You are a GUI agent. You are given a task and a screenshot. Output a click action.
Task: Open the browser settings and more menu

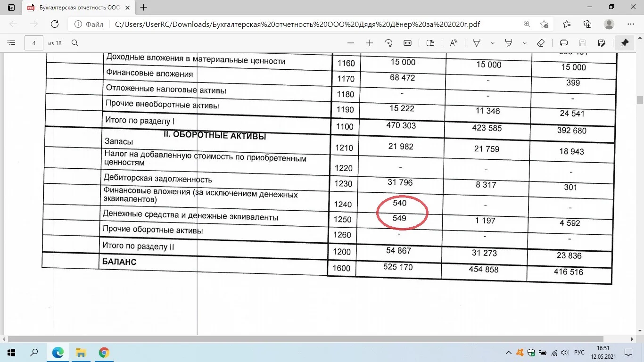(631, 24)
